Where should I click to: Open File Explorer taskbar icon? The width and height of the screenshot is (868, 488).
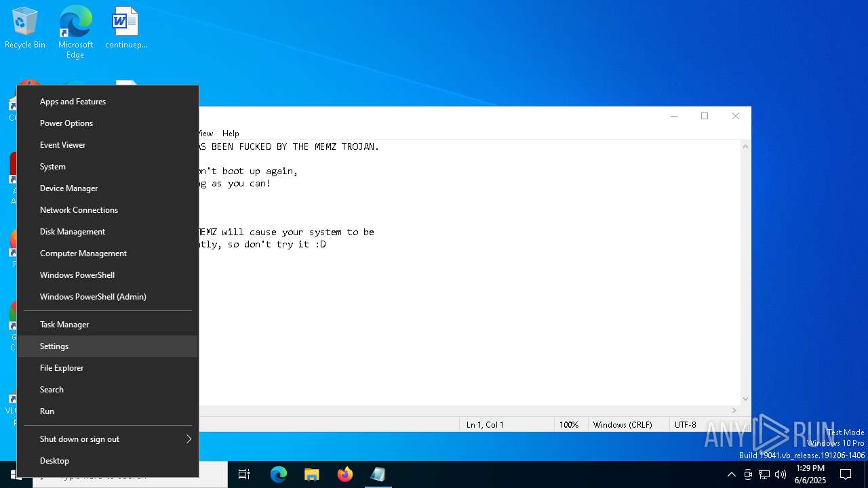(x=312, y=474)
